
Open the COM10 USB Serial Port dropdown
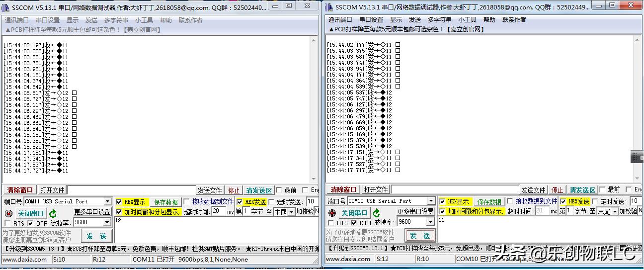coord(431,201)
